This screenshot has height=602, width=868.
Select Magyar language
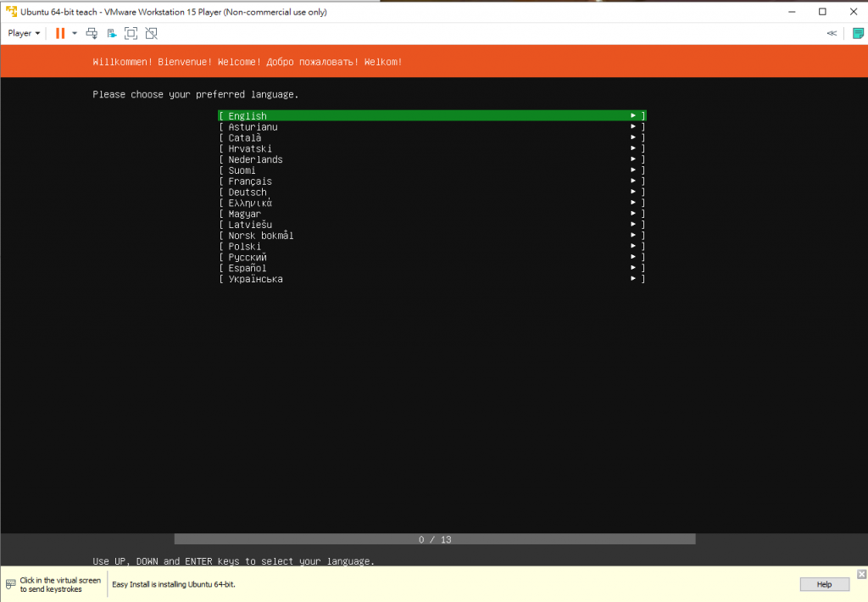point(431,214)
